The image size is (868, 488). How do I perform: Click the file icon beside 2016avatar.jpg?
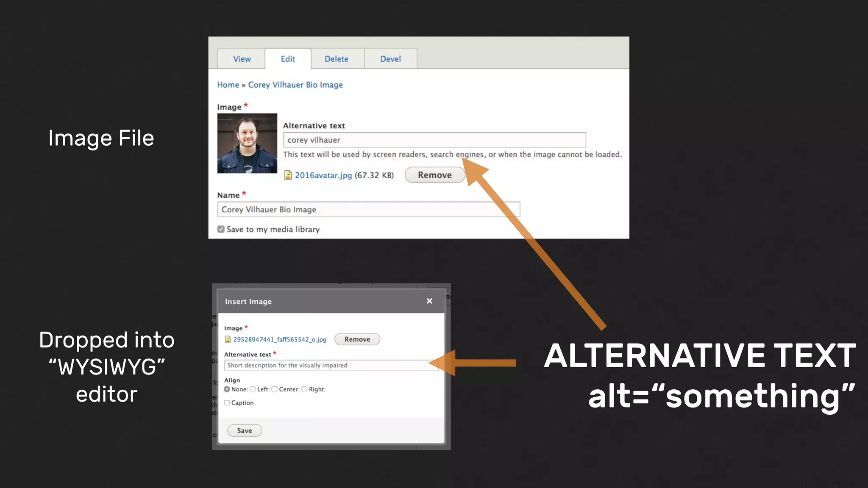288,175
